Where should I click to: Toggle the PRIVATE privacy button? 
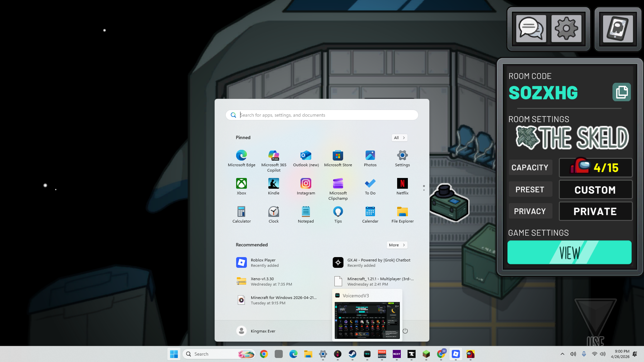click(x=595, y=211)
